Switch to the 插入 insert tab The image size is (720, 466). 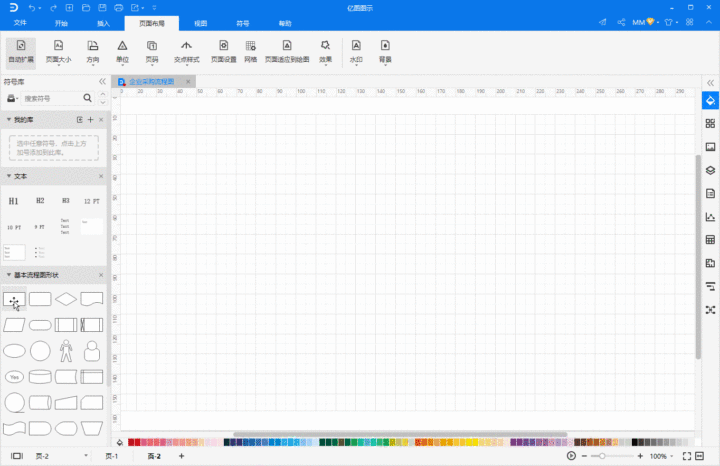103,23
